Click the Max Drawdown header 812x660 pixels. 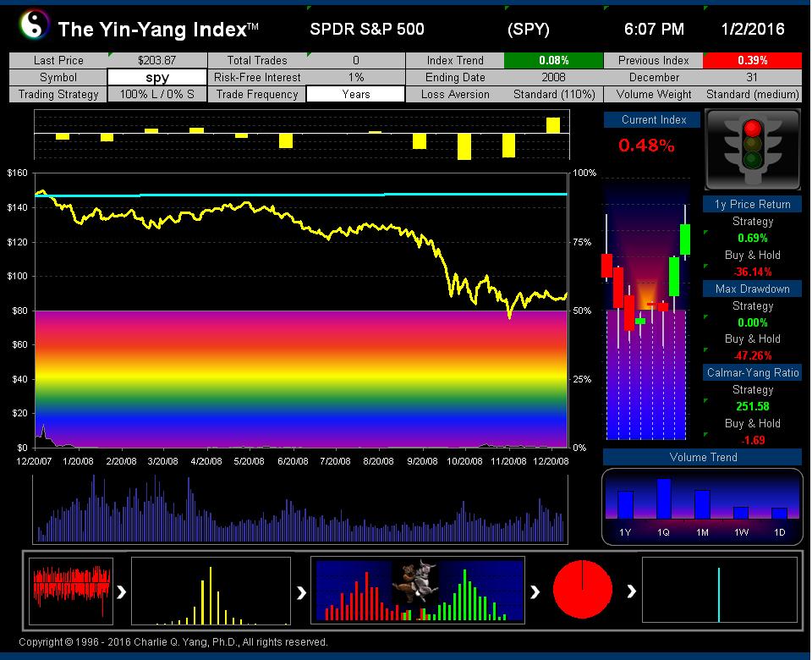(x=752, y=289)
